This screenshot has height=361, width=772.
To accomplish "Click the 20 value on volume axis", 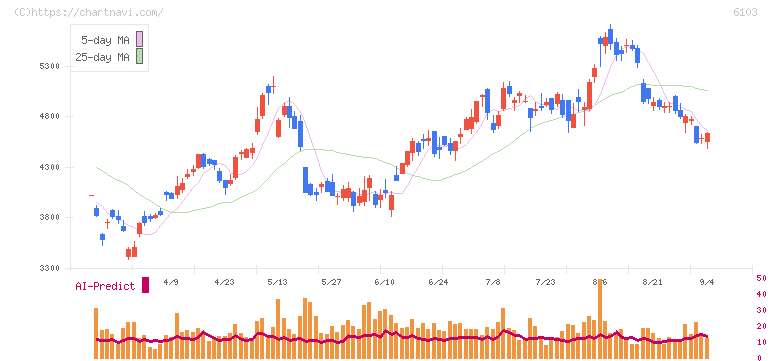I will click(x=761, y=326).
